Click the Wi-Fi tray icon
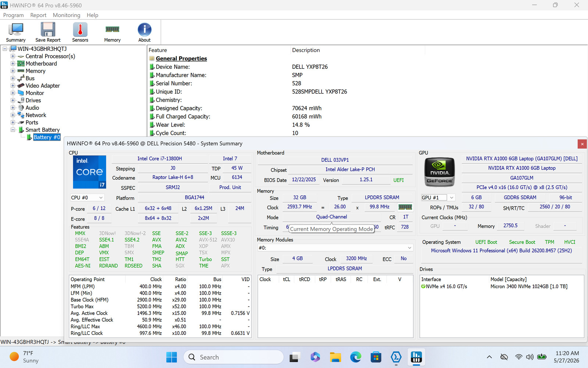The image size is (588, 368). (519, 357)
